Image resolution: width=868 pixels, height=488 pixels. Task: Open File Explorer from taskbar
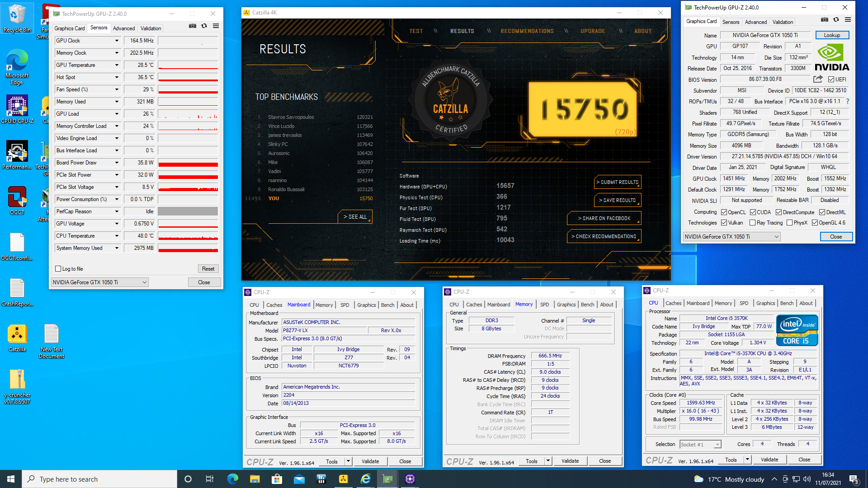(x=255, y=479)
